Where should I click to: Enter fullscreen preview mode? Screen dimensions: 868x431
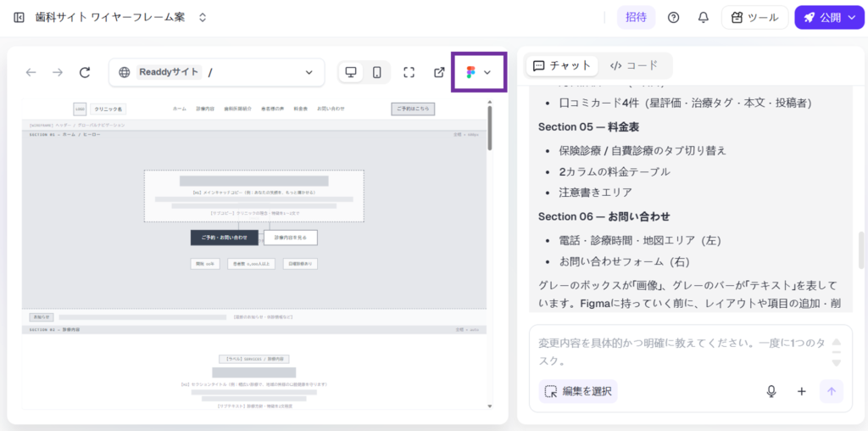(x=409, y=72)
